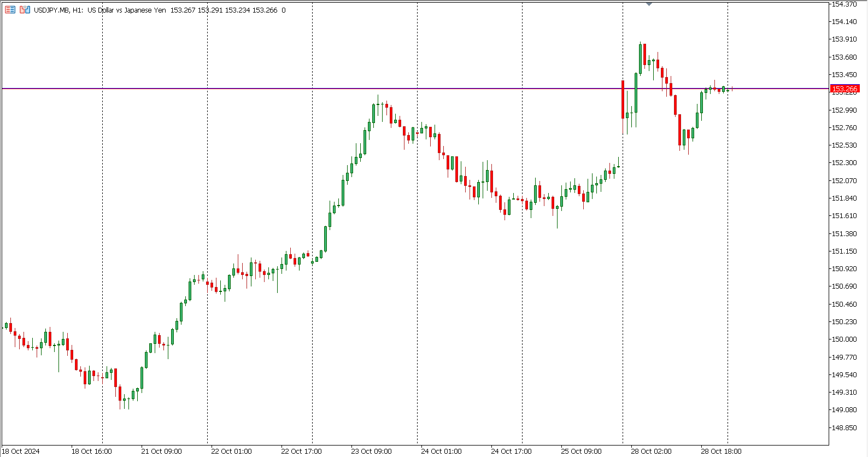Image resolution: width=868 pixels, height=457 pixels.
Task: Click the 152.990 price scale label
Action: 844,110
